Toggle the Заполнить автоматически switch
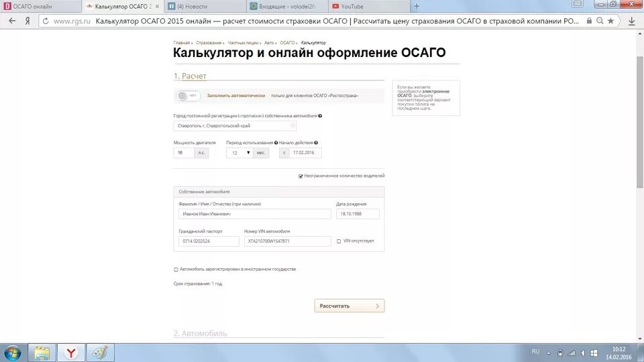The height and width of the screenshot is (362, 644). pos(188,96)
